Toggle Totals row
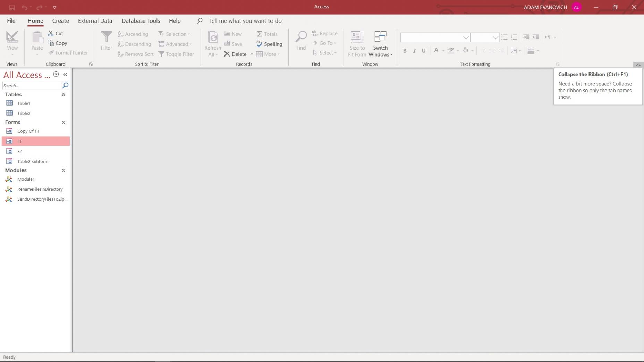 coord(267,34)
